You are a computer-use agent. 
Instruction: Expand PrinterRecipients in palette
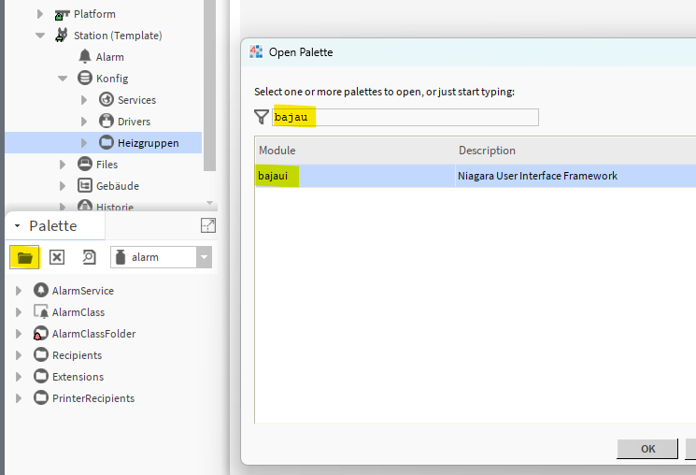[x=18, y=398]
